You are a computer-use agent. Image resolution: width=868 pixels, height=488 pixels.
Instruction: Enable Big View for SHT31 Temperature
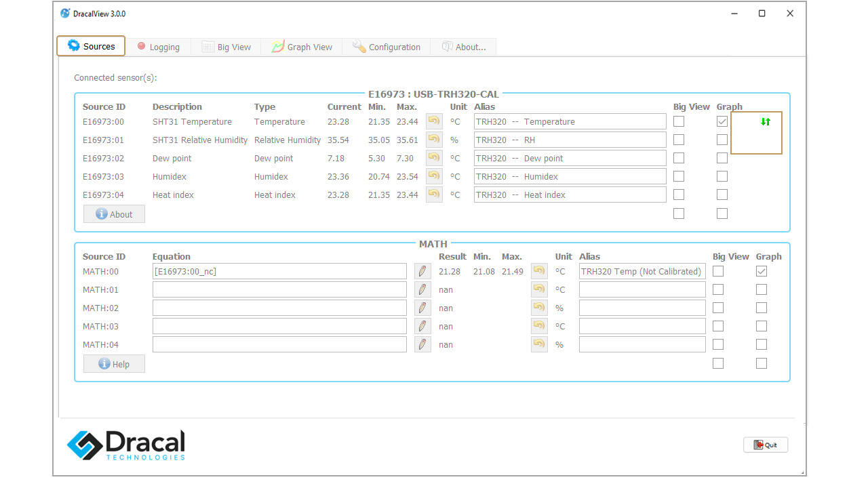679,121
